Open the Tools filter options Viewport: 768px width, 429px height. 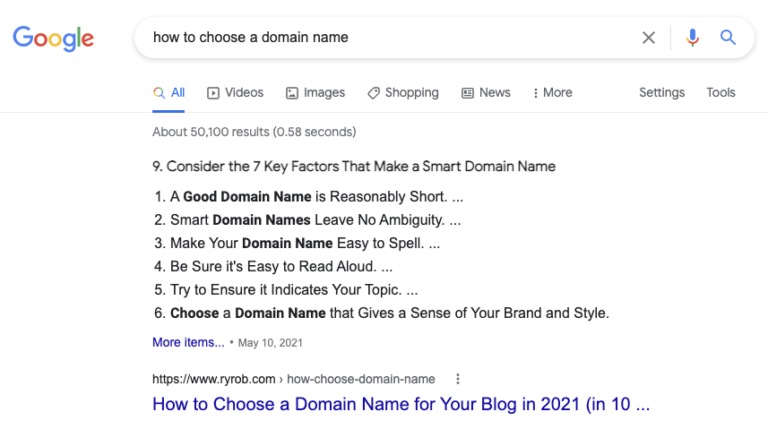pyautogui.click(x=721, y=93)
